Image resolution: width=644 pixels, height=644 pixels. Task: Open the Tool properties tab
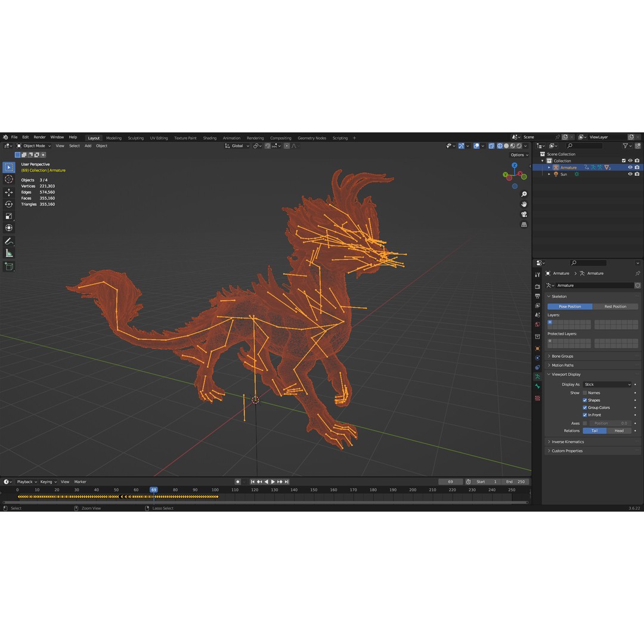click(x=537, y=274)
